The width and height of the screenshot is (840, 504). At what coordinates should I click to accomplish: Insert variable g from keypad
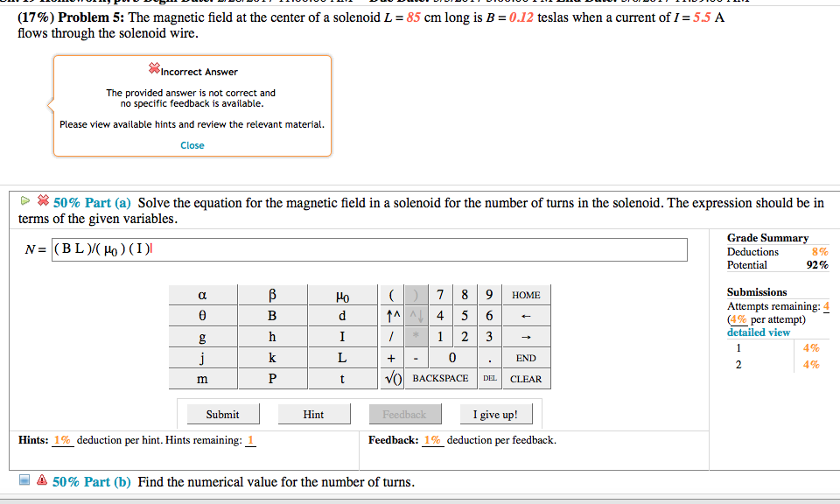coord(202,337)
